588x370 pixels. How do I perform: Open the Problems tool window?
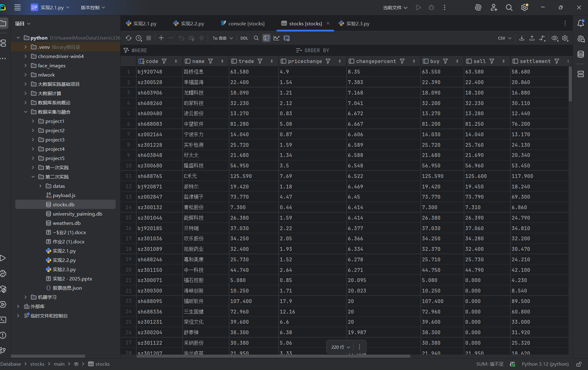[x=3, y=335]
